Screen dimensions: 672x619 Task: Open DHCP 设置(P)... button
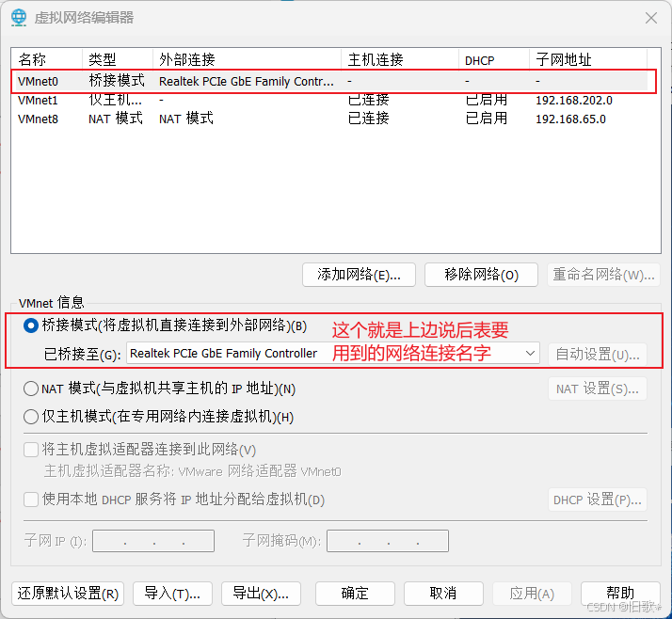tap(598, 500)
